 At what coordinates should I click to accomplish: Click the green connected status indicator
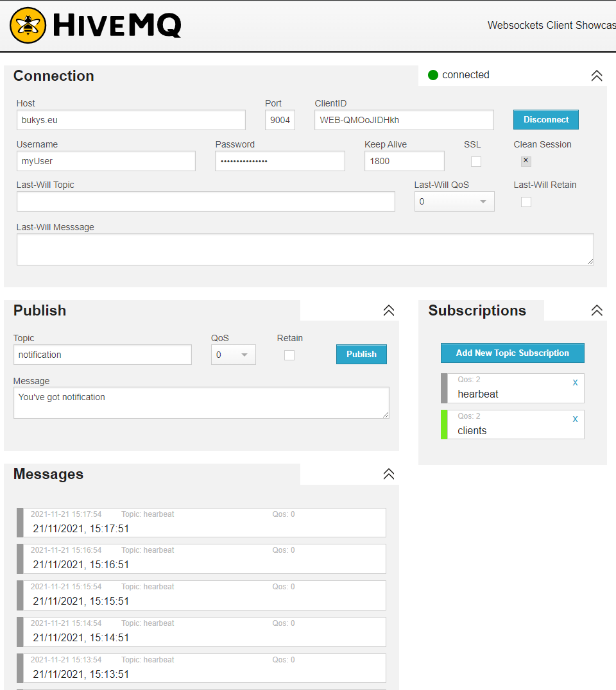click(x=433, y=75)
